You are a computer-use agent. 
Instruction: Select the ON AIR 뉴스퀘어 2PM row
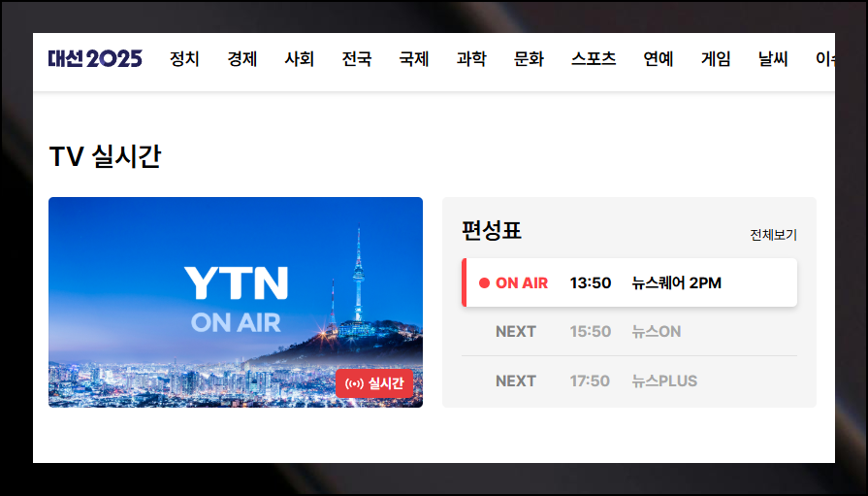(x=629, y=282)
